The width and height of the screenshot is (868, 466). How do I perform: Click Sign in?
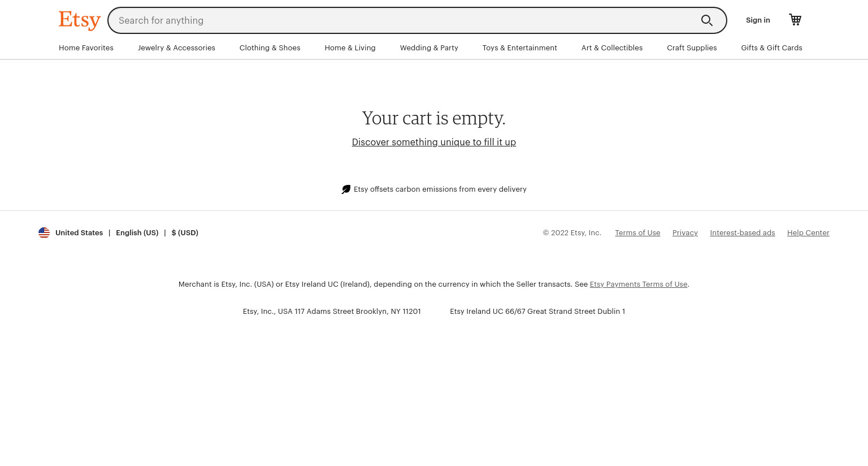(758, 20)
